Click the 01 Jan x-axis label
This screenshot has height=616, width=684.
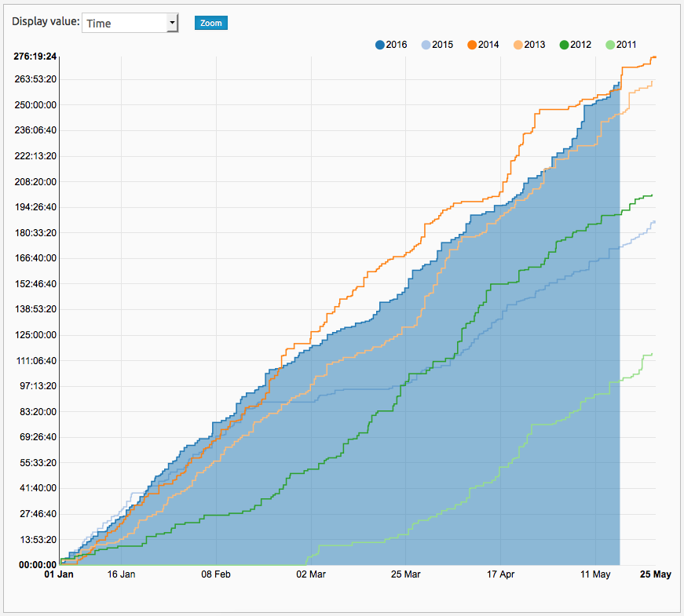pyautogui.click(x=59, y=574)
